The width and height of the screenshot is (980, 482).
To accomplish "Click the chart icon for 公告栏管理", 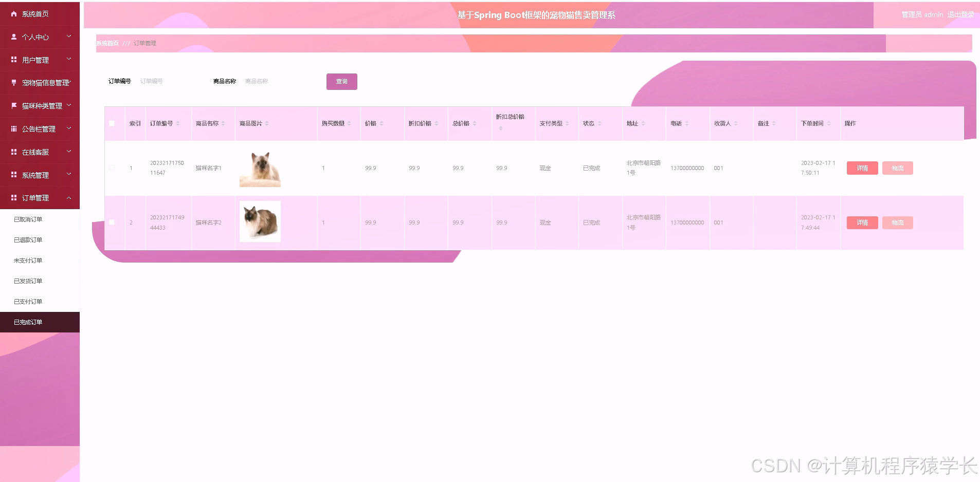I will click(14, 128).
